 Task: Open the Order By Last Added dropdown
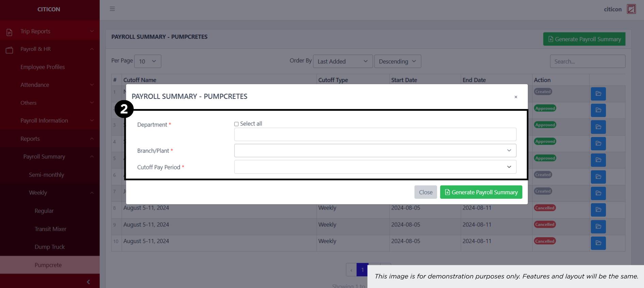coord(343,61)
